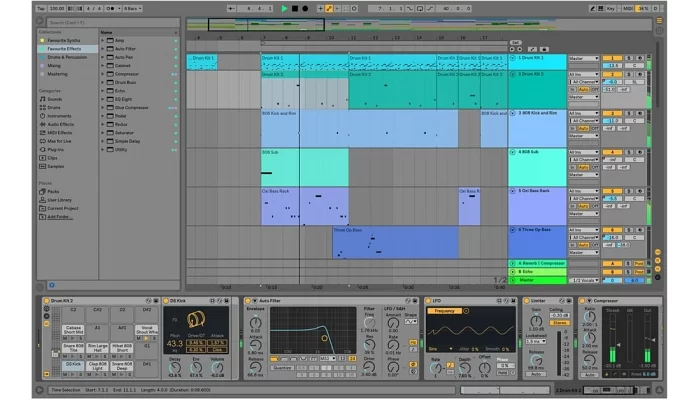Toggle Post on the A Reverb return
This screenshot has height=400, width=700.
[x=639, y=263]
